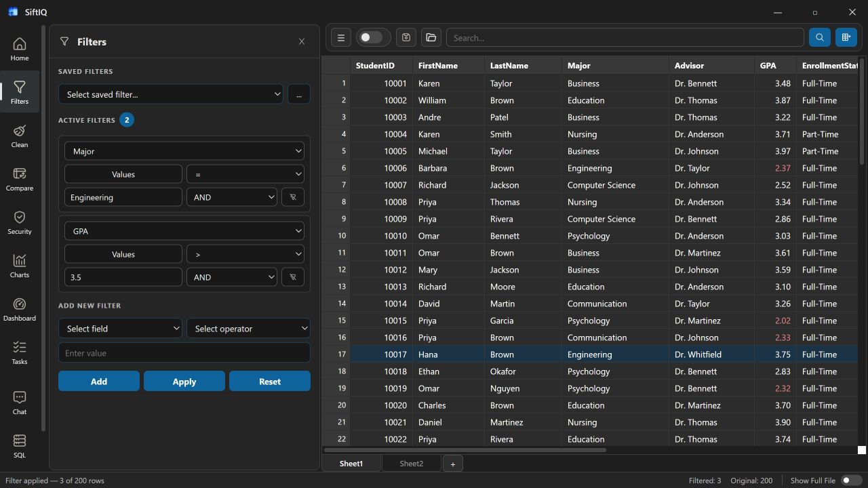This screenshot has width=868, height=488.
Task: Remove the GPA filter with clear-filter icon
Action: 293,277
